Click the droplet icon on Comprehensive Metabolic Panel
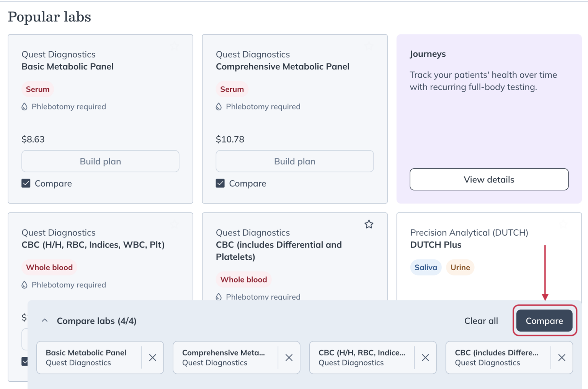 (219, 107)
